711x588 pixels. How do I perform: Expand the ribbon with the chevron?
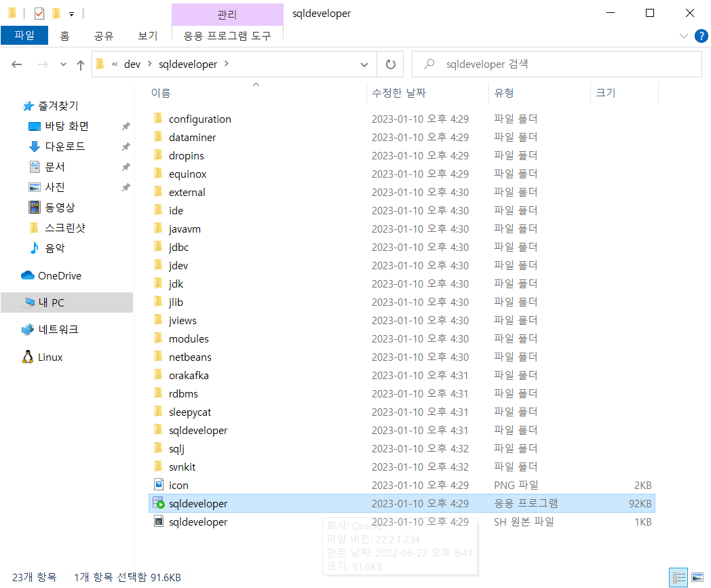click(684, 36)
